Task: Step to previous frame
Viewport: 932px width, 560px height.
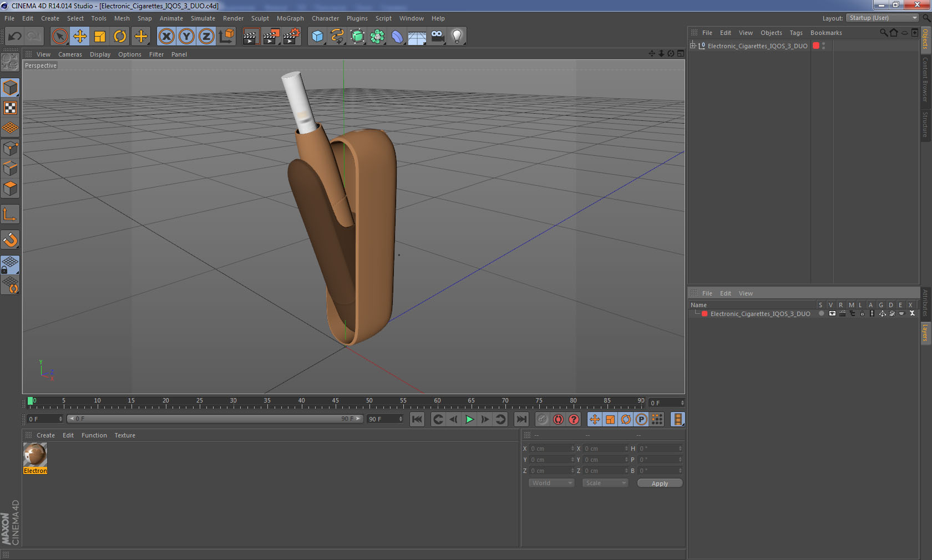Action: (454, 419)
